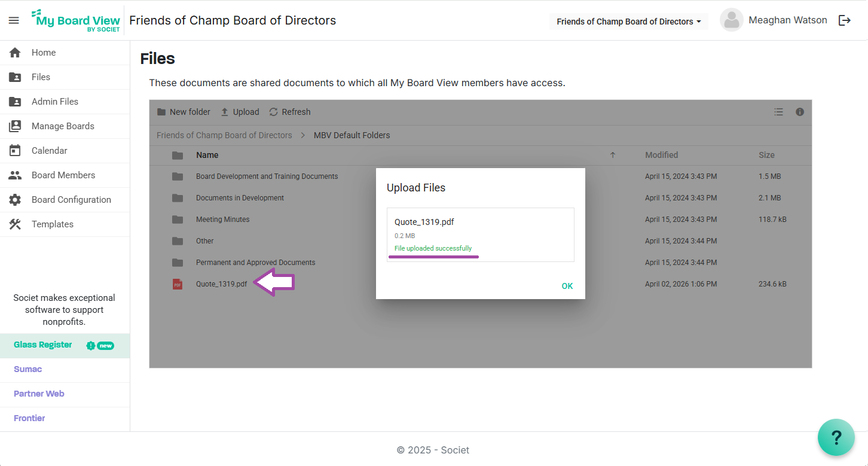Click the user avatar icon

tap(731, 20)
